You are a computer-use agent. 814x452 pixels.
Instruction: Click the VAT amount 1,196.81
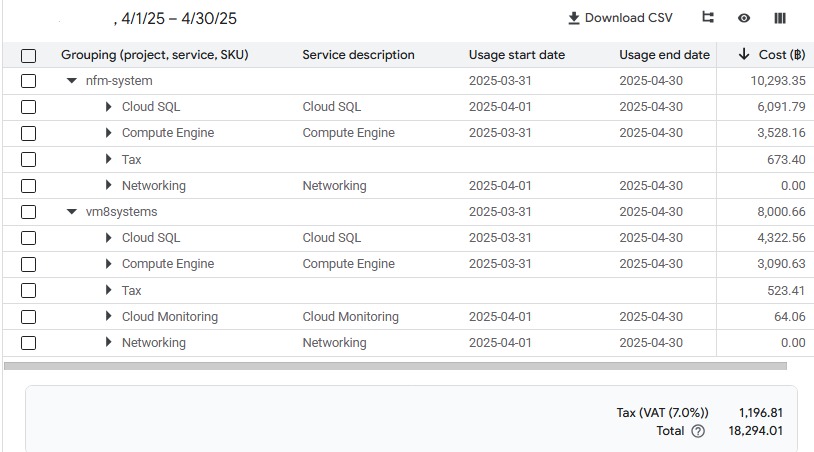761,413
